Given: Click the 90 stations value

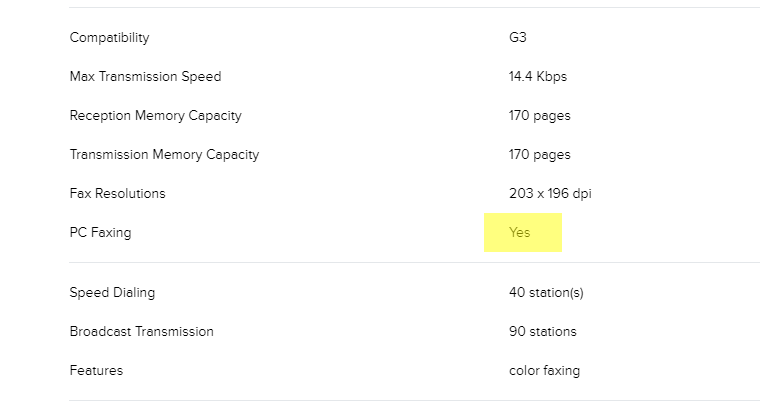Looking at the screenshot, I should coord(542,332).
